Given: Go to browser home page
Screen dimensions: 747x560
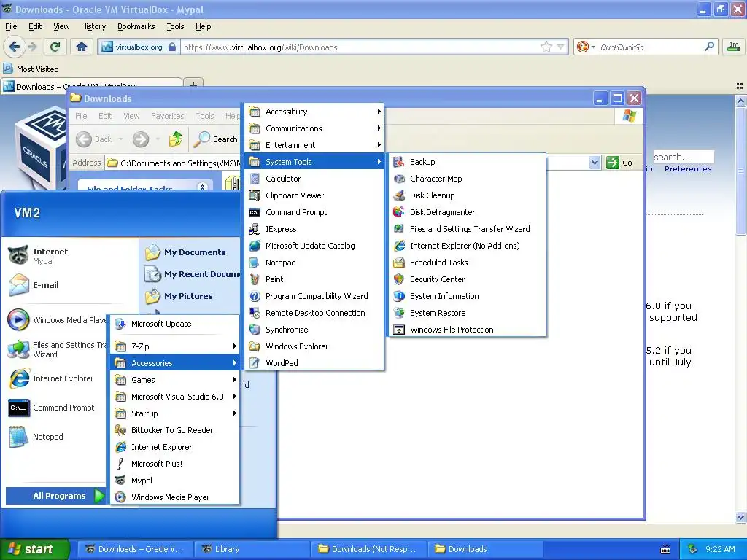Looking at the screenshot, I should click(x=82, y=47).
